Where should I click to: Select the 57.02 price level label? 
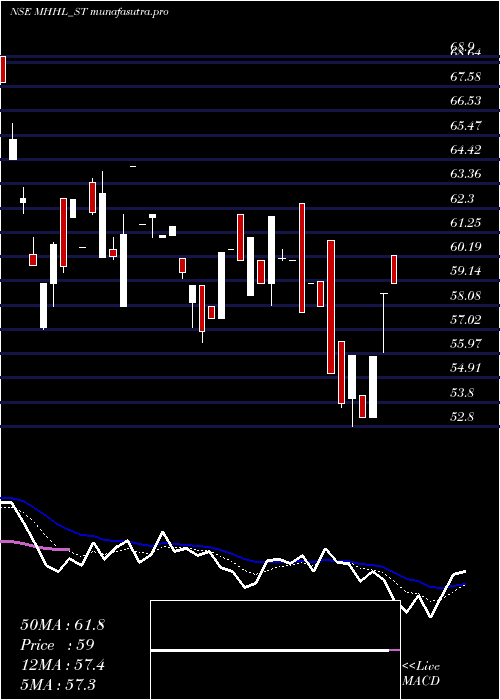click(x=466, y=320)
